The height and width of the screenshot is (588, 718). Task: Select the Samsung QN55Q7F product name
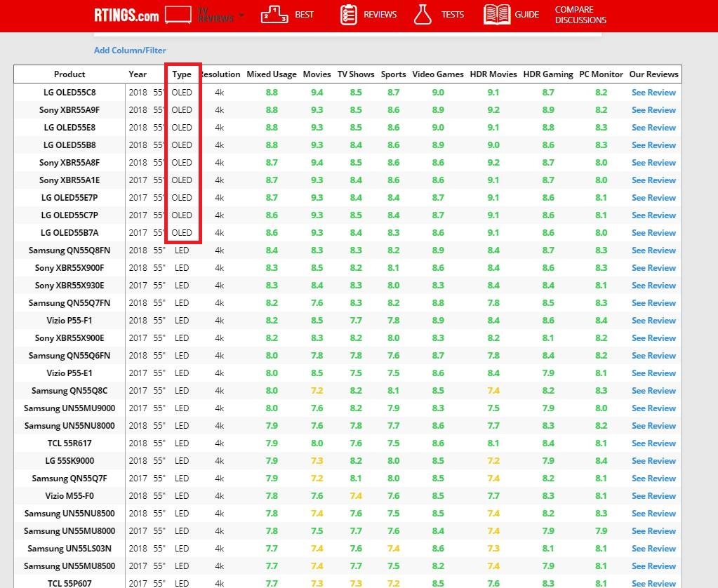click(69, 479)
